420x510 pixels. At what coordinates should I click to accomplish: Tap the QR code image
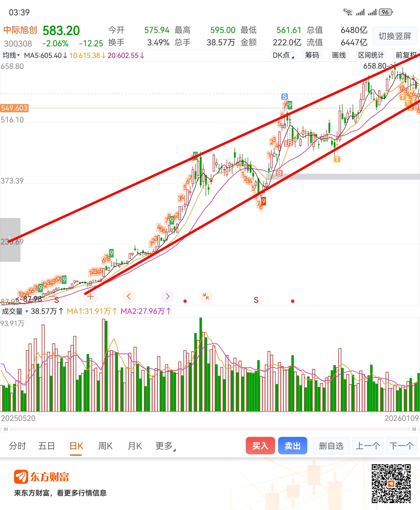coord(391,483)
